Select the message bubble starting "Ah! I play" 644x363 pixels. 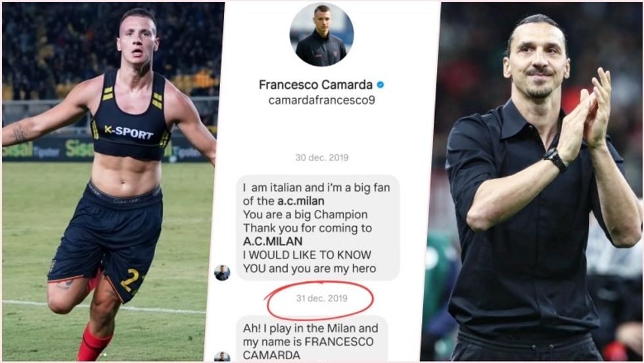pos(312,339)
